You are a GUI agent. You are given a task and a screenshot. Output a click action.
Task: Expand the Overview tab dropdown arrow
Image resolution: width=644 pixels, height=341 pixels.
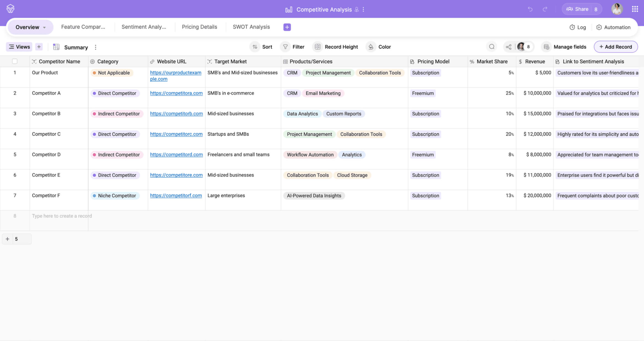[44, 27]
